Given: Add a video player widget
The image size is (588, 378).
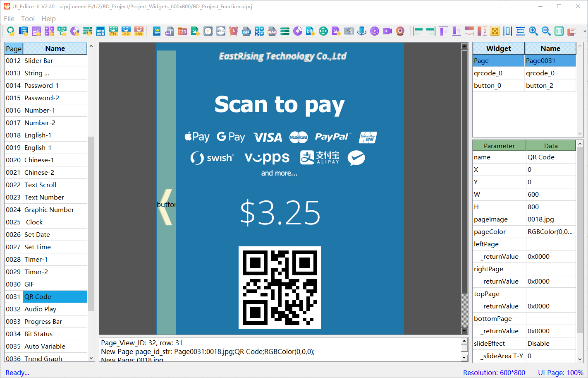Looking at the screenshot, I should coord(387,31).
